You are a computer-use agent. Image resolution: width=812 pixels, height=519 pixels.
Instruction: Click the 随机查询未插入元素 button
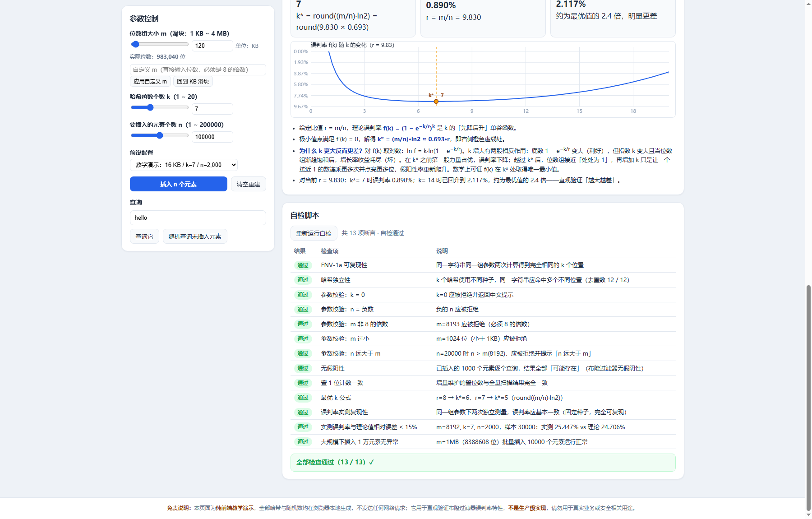point(195,236)
